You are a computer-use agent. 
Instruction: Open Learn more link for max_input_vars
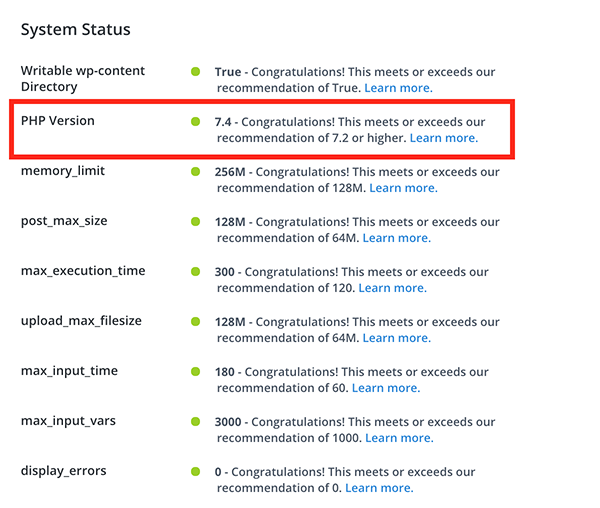click(x=399, y=438)
